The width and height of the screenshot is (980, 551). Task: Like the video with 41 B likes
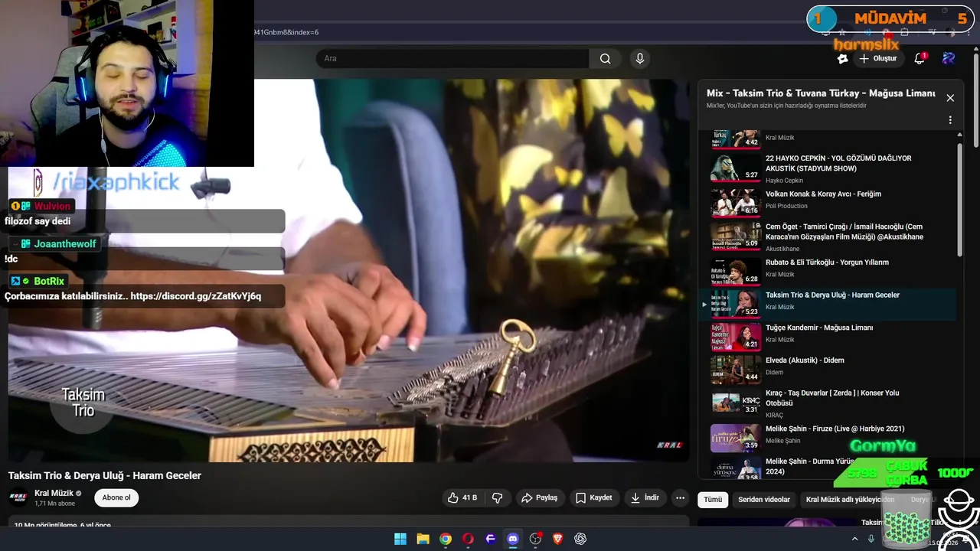click(462, 497)
